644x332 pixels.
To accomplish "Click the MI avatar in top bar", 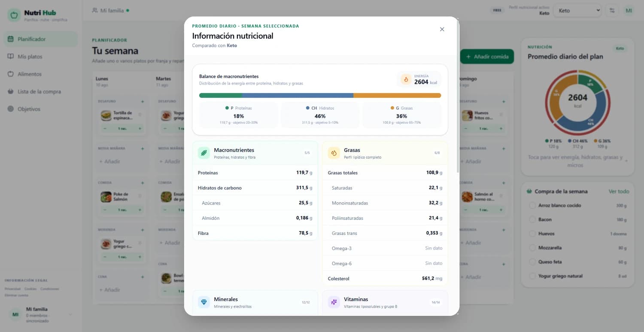I will pos(629,11).
